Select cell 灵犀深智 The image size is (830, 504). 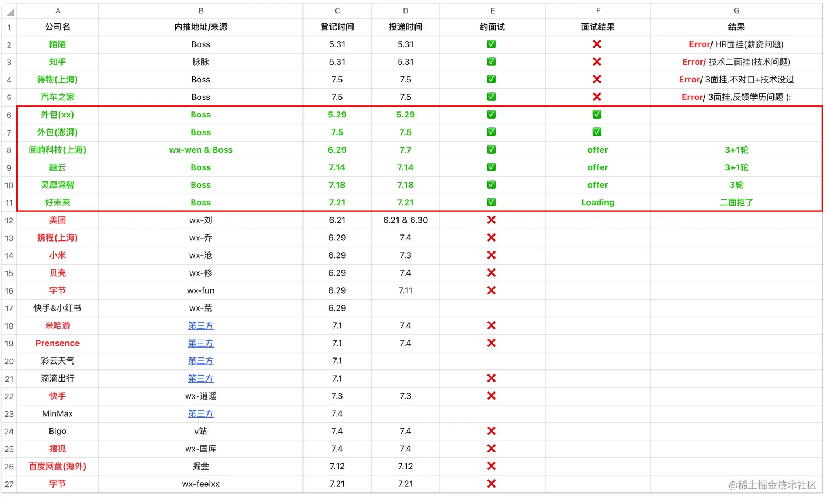(58, 185)
